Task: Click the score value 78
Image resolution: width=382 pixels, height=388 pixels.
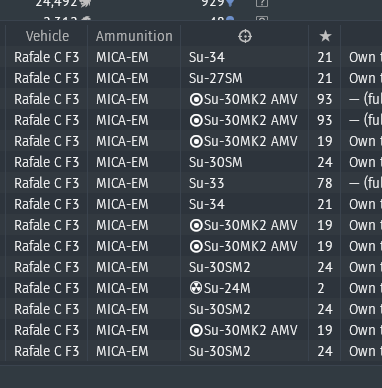Action: (325, 183)
